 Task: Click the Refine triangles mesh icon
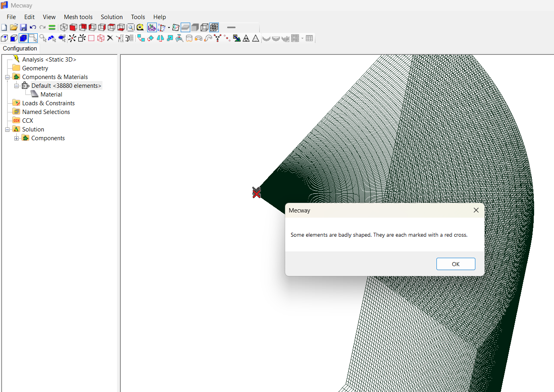tap(246, 38)
